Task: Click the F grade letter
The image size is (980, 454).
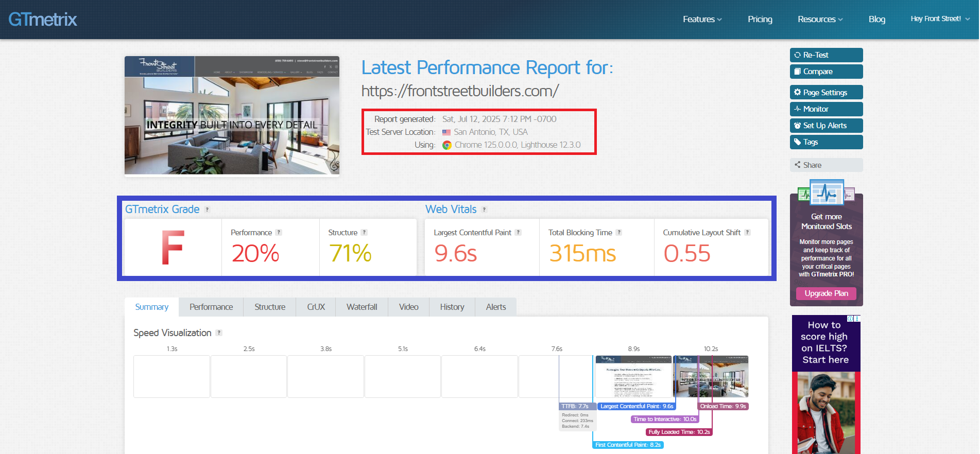Action: [x=173, y=248]
